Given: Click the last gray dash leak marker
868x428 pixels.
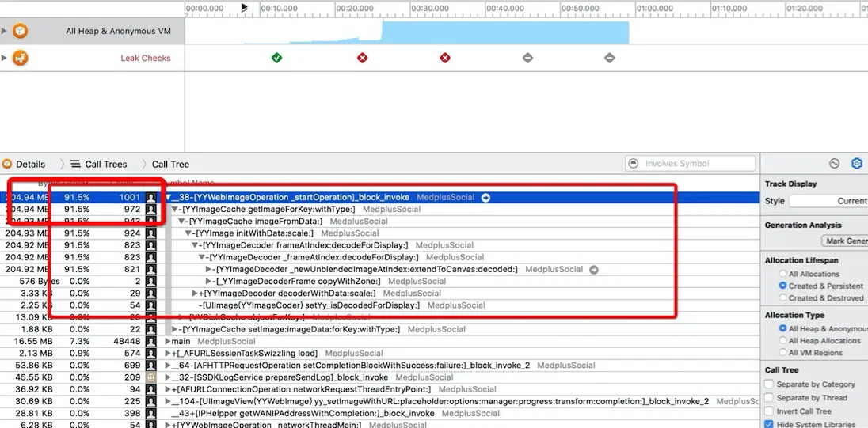Looking at the screenshot, I should point(610,58).
